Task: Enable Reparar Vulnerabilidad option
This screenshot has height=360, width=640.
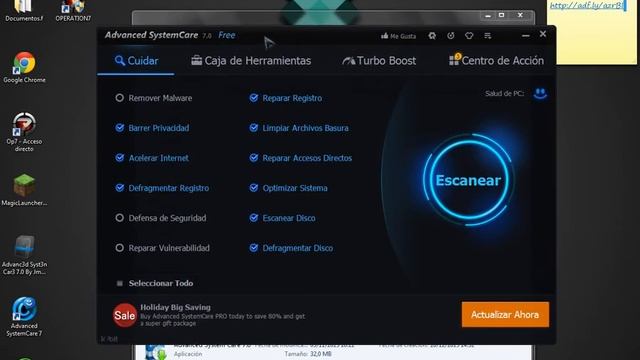Action: pos(119,248)
